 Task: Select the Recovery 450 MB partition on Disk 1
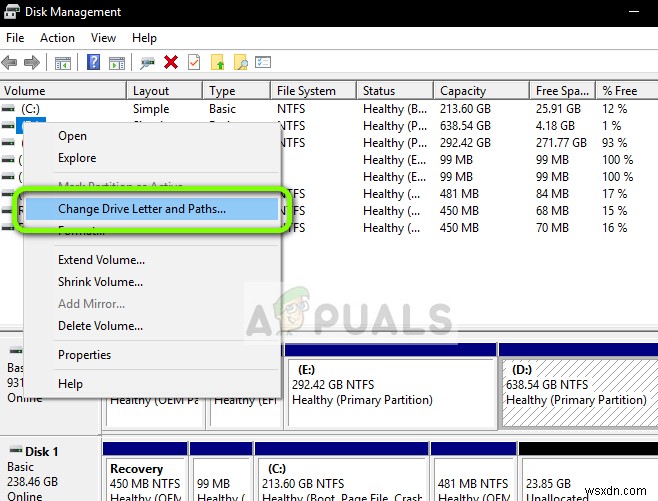[145, 472]
